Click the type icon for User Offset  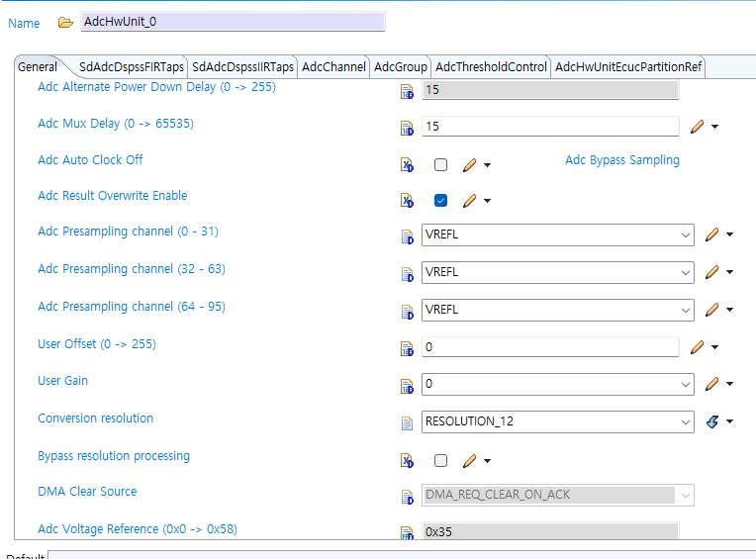pos(407,348)
